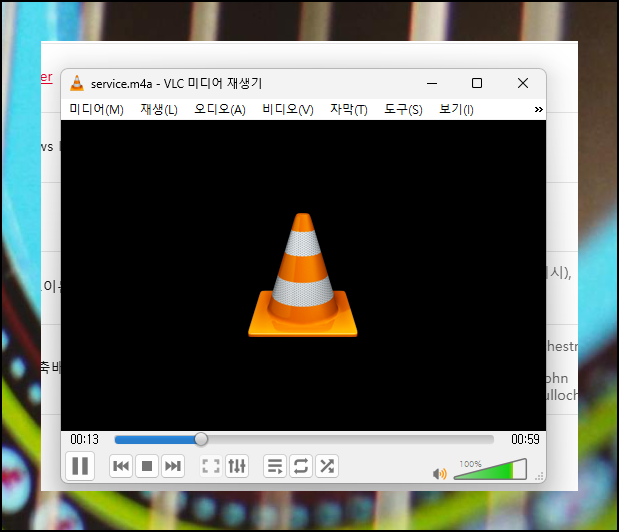Viewport: 619px width, 532px height.
Task: Click the elapsed time 00:13 label
Action: click(84, 439)
